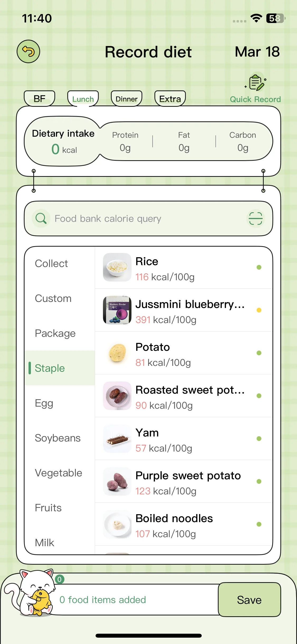Tap the green dot next to Rice

point(259,267)
